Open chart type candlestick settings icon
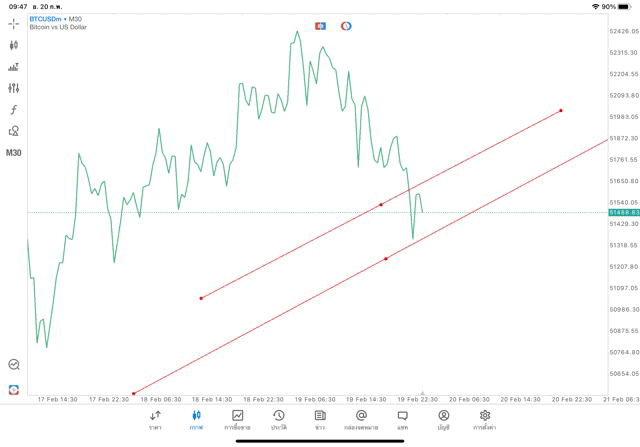 [14, 45]
